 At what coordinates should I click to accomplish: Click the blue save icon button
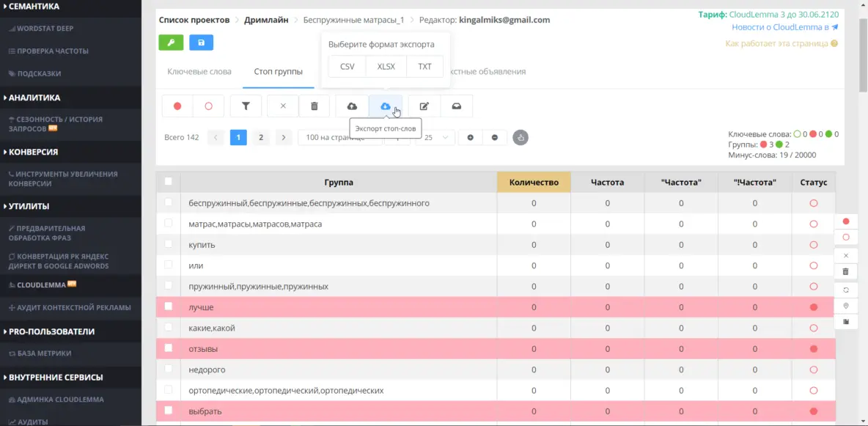202,43
